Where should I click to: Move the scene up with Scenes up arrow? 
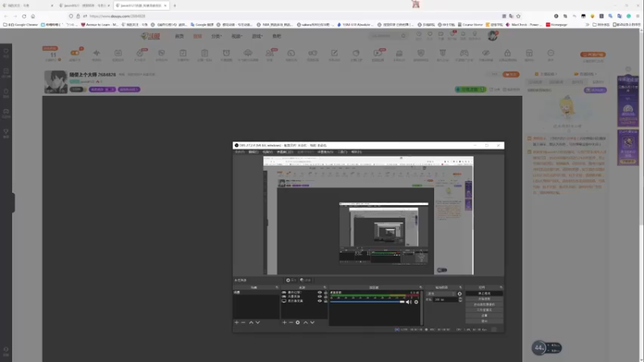(251, 323)
